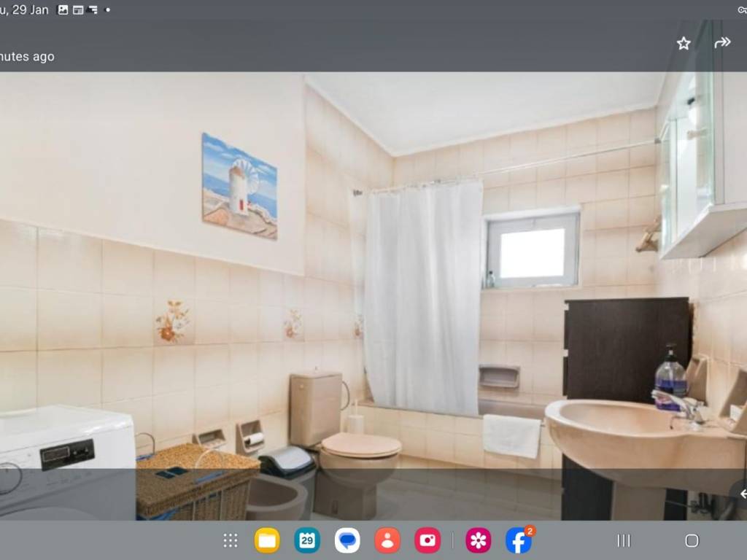The width and height of the screenshot is (747, 560).
Task: Tap the 'minutes ago' timestamp text
Action: point(28,56)
